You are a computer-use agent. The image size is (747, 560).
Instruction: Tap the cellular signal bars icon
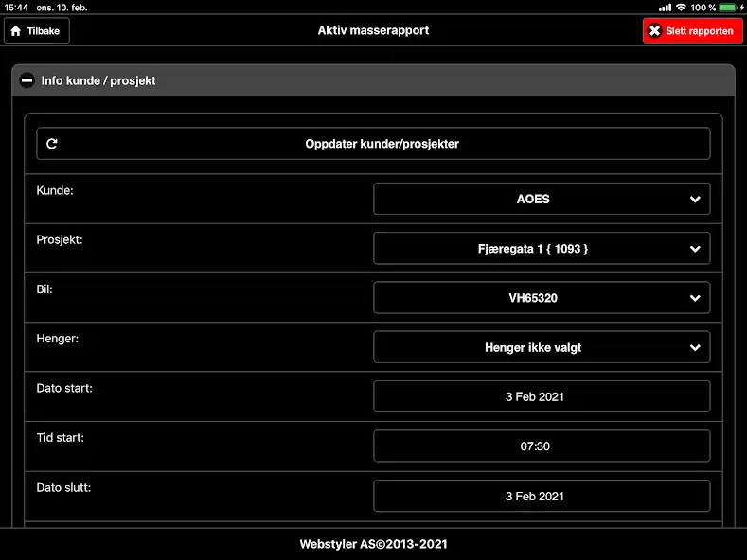tap(665, 8)
